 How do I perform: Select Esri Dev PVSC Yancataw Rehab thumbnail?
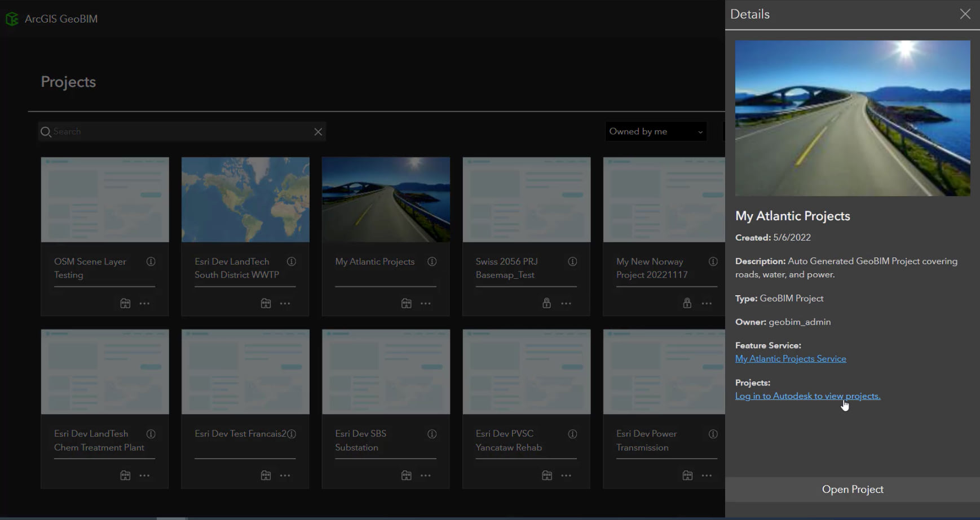(527, 372)
